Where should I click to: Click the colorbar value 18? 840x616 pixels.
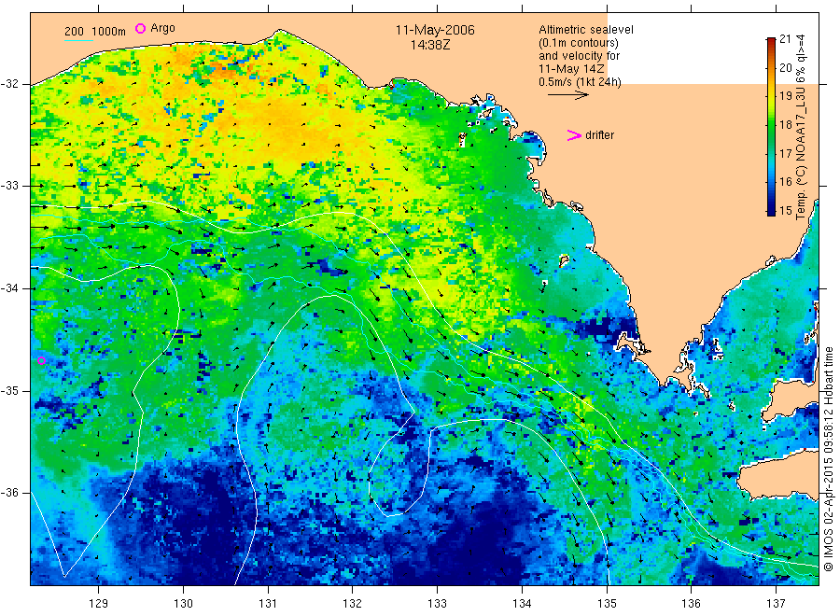[x=785, y=125]
